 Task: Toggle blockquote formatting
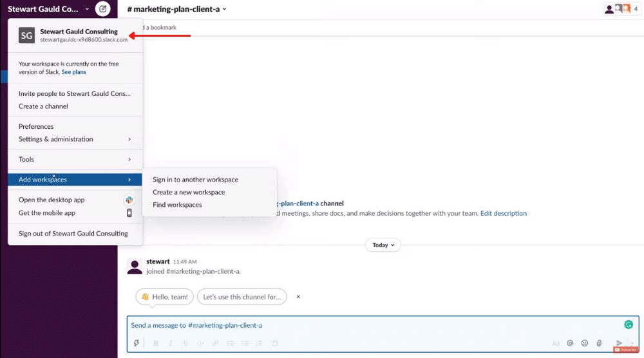[x=259, y=343]
